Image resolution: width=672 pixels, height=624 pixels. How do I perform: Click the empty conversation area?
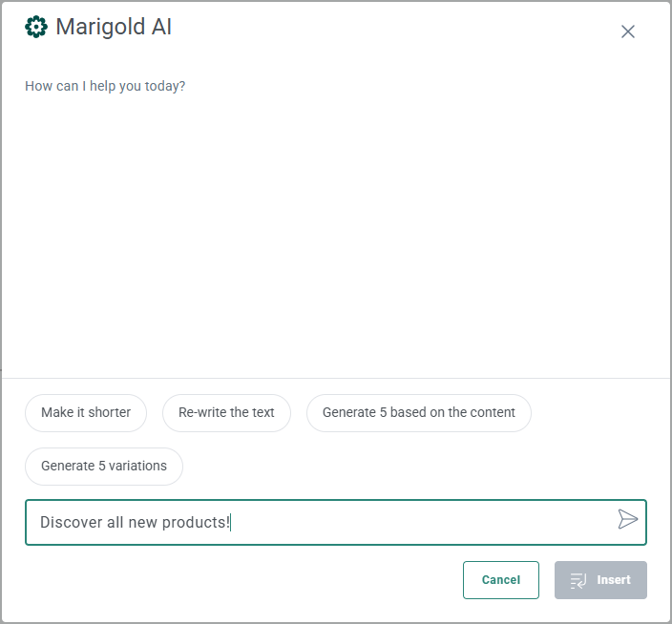[334, 239]
